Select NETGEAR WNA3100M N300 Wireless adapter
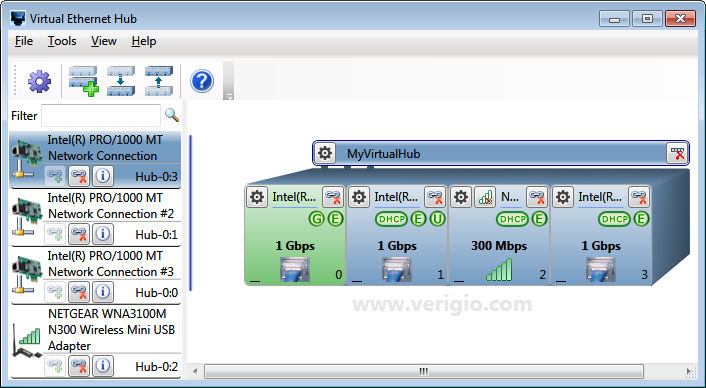This screenshot has width=706, height=388. 95,342
